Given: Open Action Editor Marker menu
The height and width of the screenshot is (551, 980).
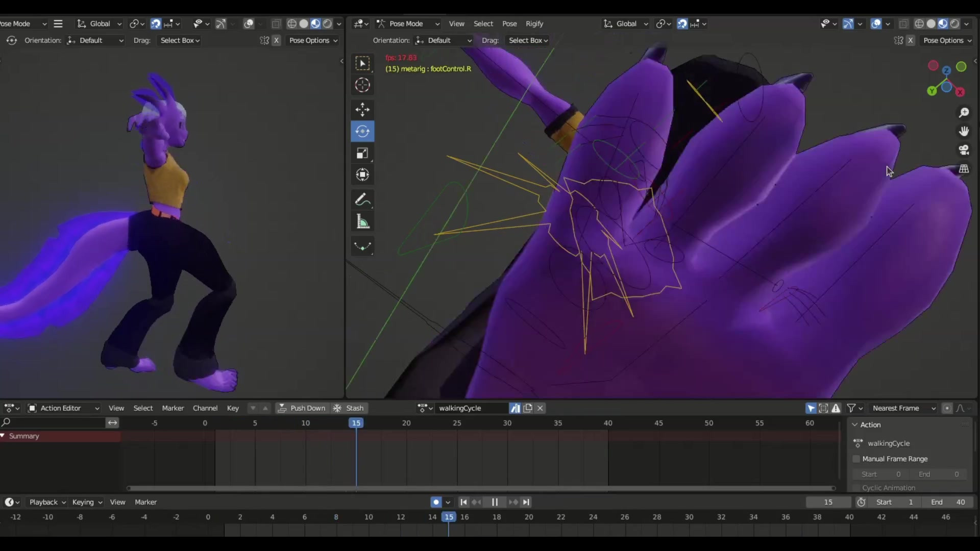Looking at the screenshot, I should tap(173, 408).
